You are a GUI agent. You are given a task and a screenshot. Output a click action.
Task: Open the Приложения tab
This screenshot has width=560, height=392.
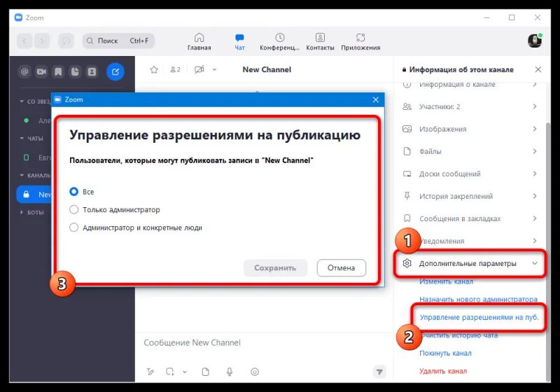[x=360, y=42]
